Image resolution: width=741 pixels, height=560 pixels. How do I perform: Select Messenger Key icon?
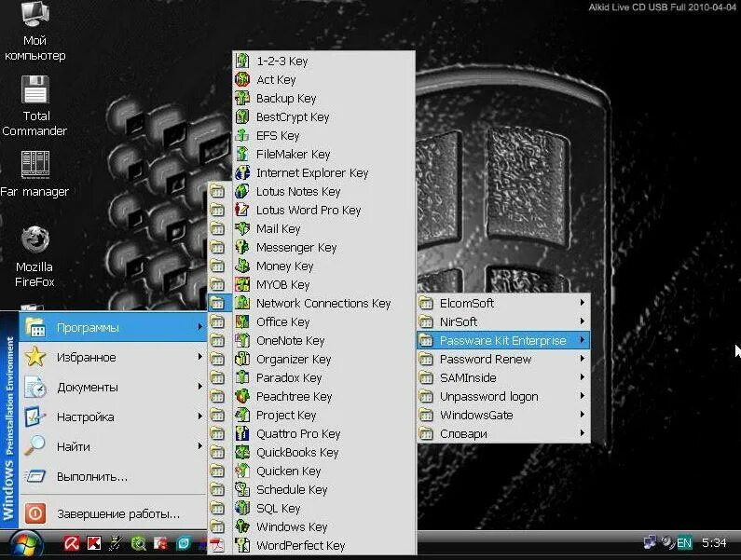coord(242,247)
